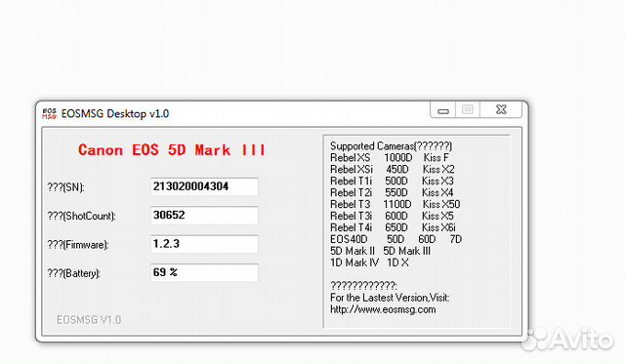The height and width of the screenshot is (364, 625).
Task: Click the disabled maximize button
Action: (x=468, y=109)
